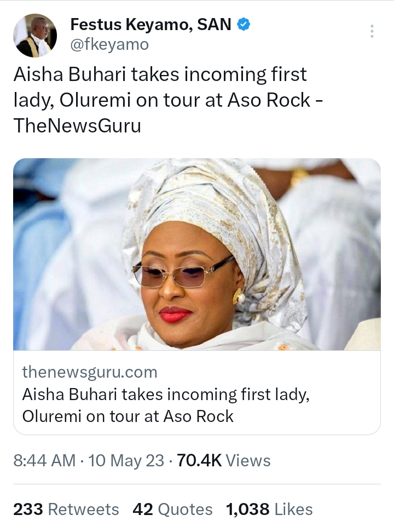The image size is (394, 532).
Task: Open the @fkeyamo handle link
Action: pos(109,44)
